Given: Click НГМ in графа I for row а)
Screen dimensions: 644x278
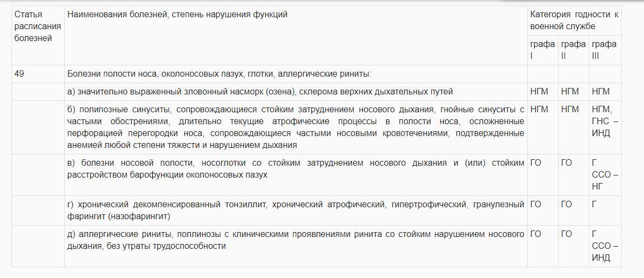Looking at the screenshot, I should tap(539, 92).
